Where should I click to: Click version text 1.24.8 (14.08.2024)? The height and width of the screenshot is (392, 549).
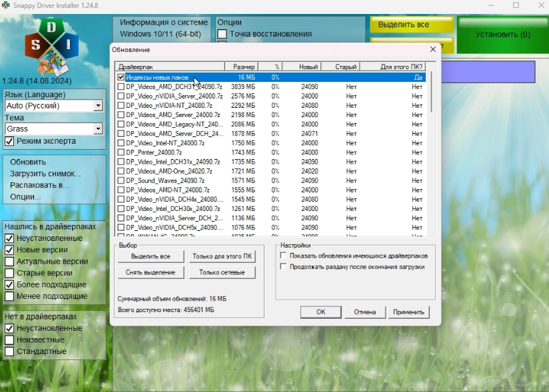point(37,81)
